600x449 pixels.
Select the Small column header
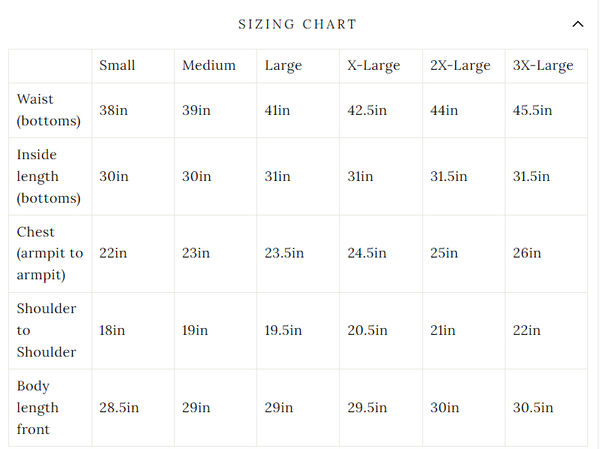(117, 66)
